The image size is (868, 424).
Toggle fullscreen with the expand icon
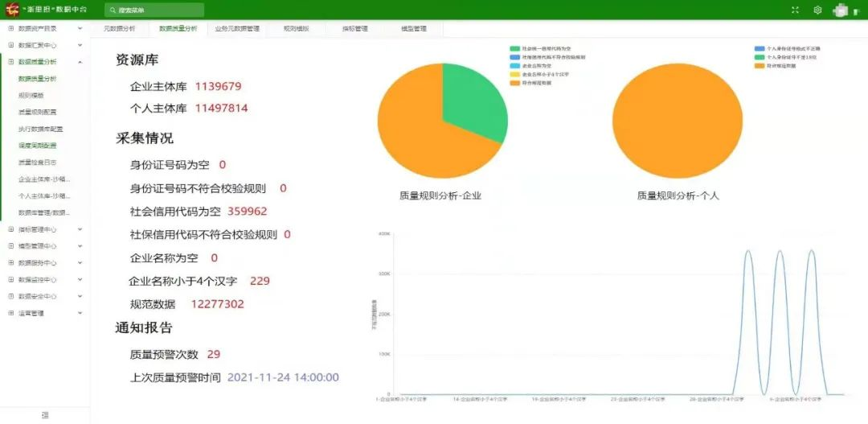coord(796,10)
